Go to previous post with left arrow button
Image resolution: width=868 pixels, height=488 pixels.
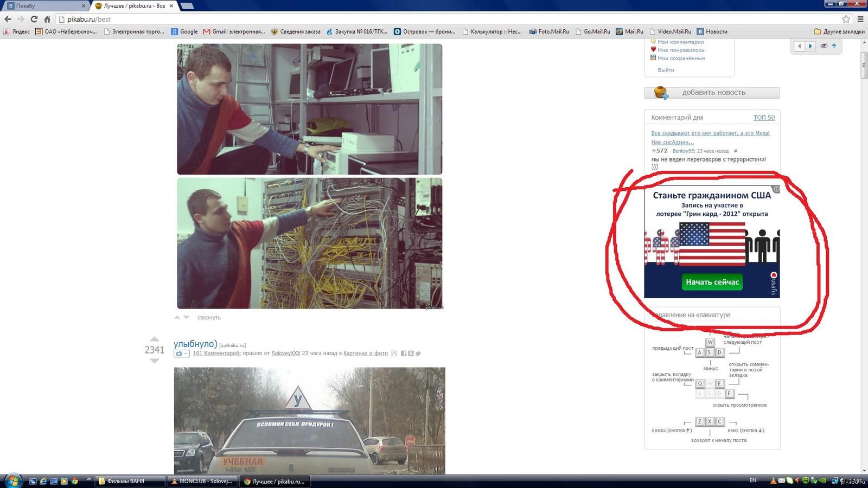(799, 46)
